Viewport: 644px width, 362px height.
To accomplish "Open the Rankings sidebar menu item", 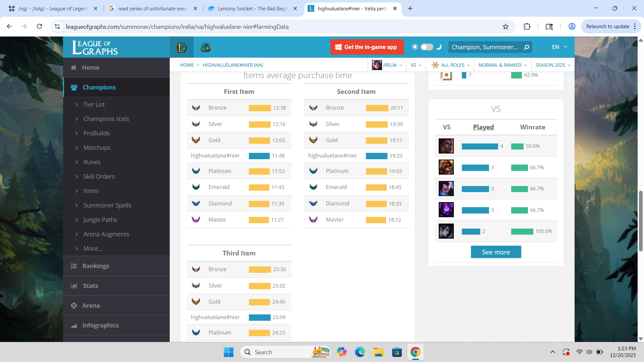I will point(96,266).
